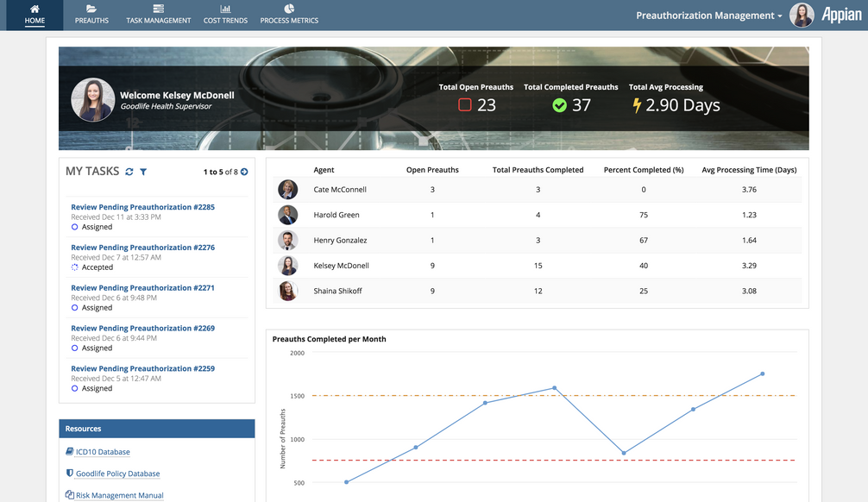This screenshot has height=502, width=868.
Task: Open the Goodlife Policy Database link
Action: (x=117, y=474)
